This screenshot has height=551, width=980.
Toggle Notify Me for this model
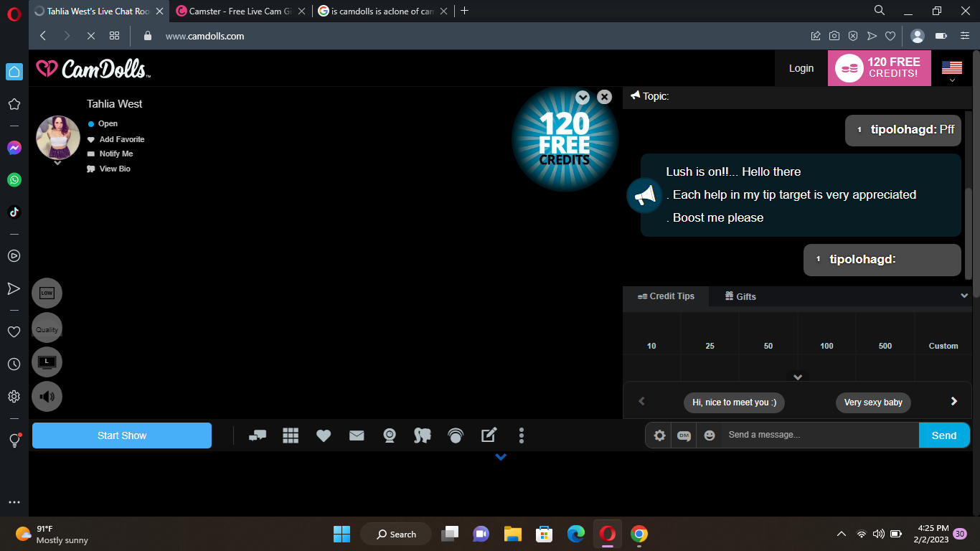(110, 154)
